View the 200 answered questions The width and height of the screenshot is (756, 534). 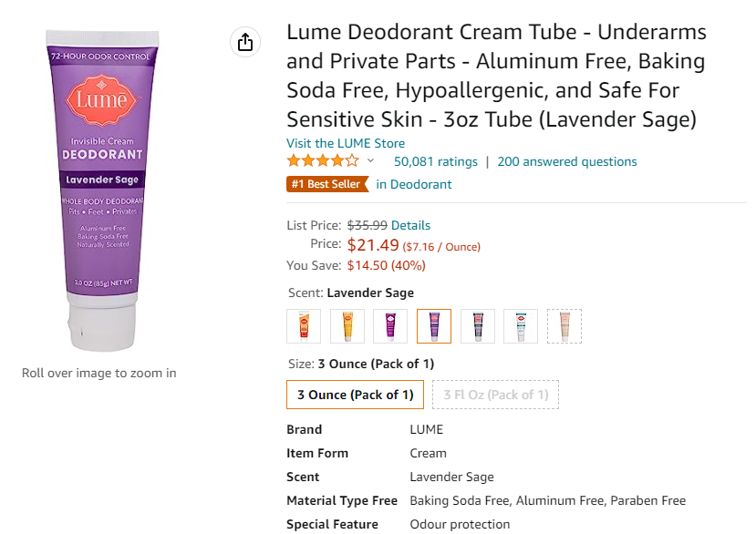[567, 161]
